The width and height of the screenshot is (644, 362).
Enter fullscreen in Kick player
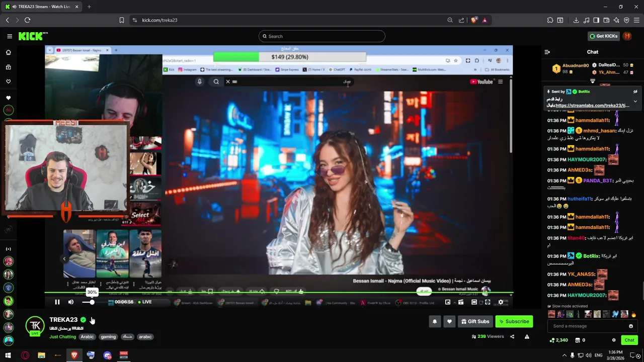click(488, 302)
